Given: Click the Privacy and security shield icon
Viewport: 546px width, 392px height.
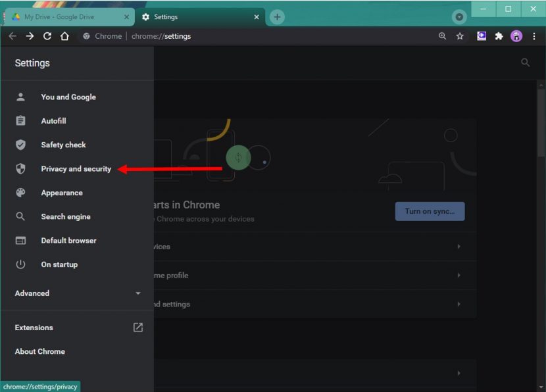Looking at the screenshot, I should 20,169.
